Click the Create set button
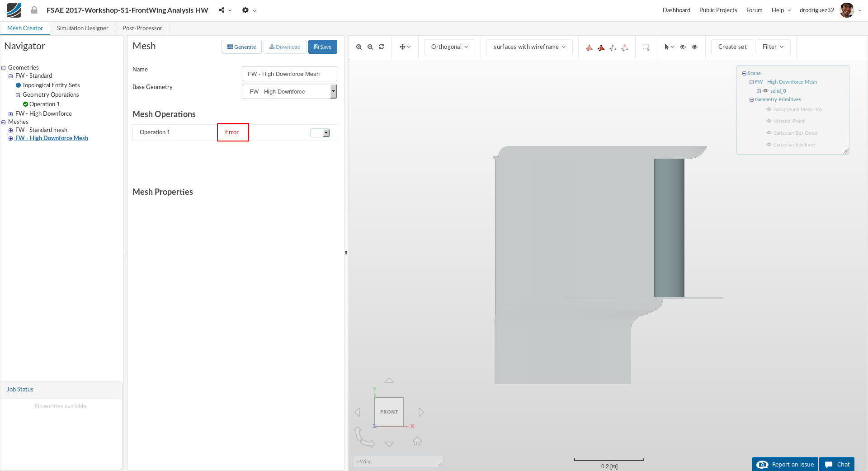 [732, 47]
